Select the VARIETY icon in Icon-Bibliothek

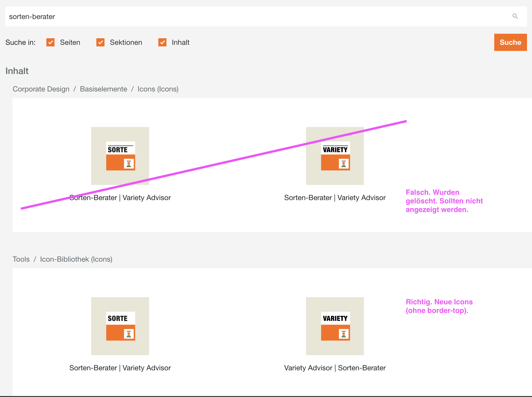tap(335, 326)
